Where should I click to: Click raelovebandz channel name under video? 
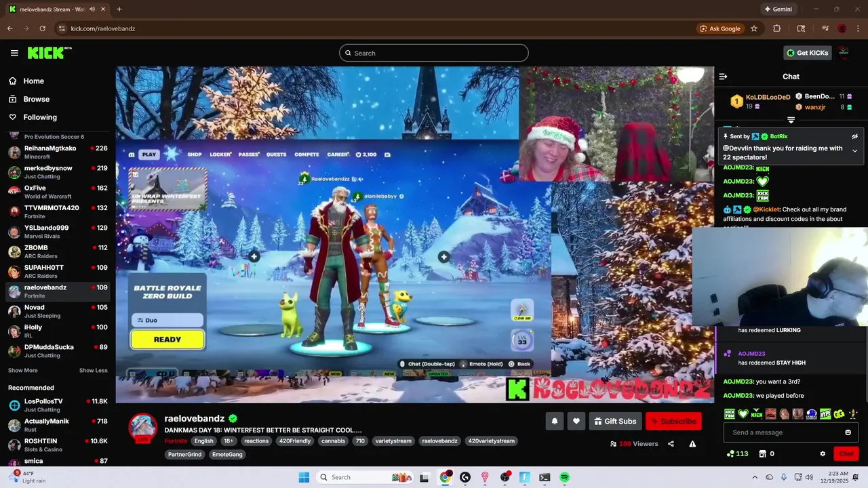point(194,419)
